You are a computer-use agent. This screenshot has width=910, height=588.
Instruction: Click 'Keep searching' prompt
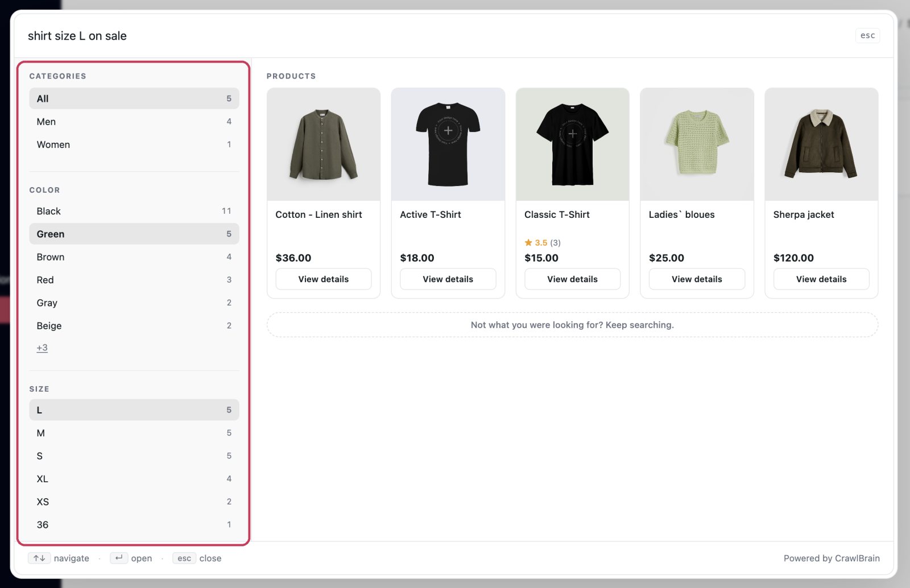click(572, 325)
